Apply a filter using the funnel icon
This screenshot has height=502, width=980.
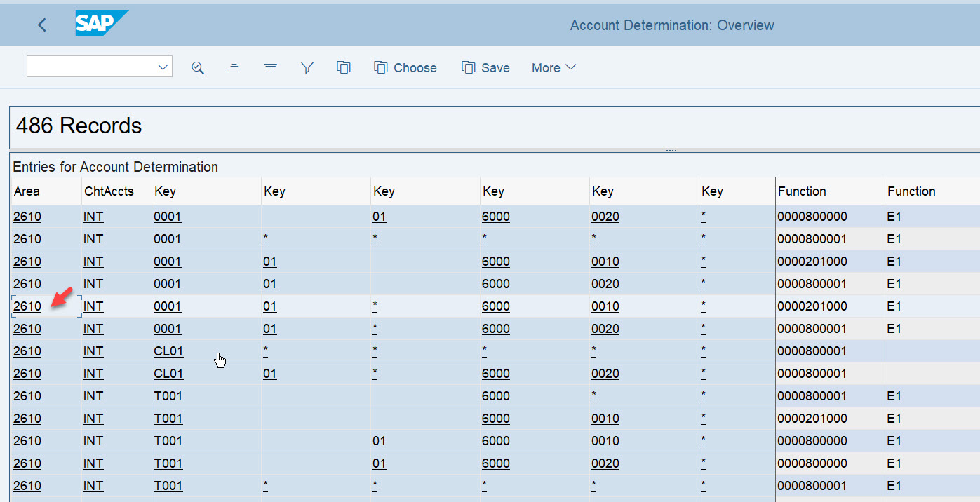tap(307, 67)
